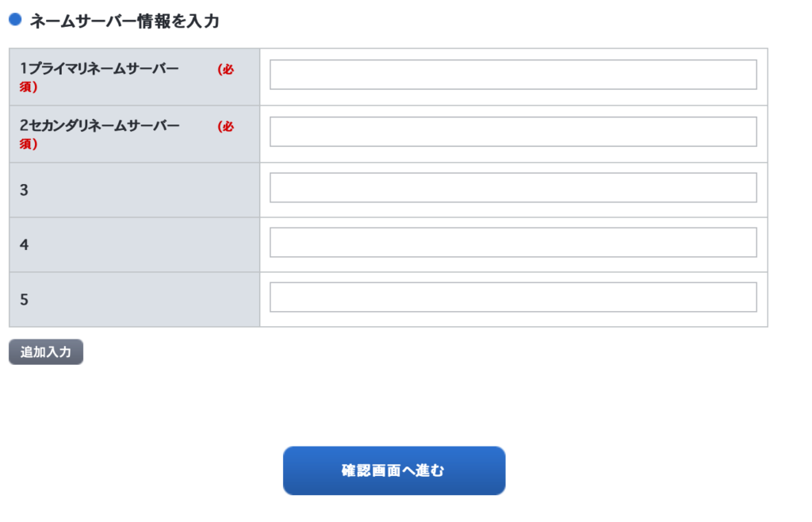Click wrapped red 須) under secondary label

(29, 144)
